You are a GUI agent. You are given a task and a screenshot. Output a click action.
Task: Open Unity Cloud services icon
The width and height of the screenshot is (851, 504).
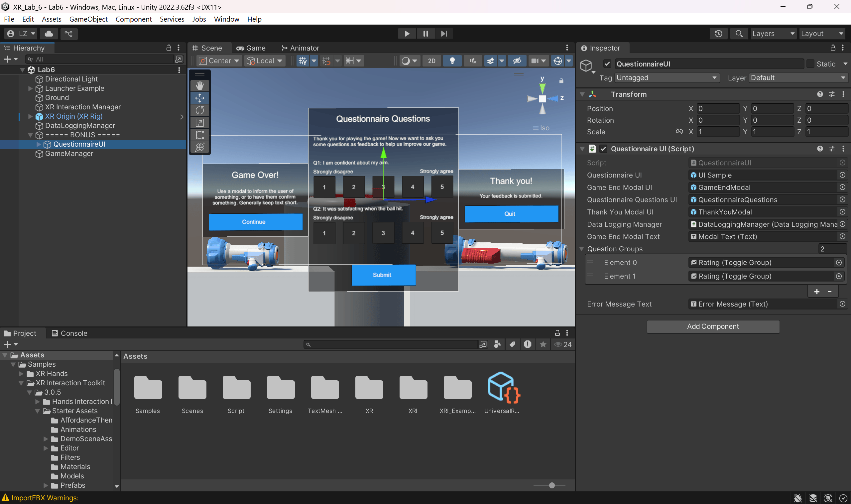pyautogui.click(x=49, y=34)
